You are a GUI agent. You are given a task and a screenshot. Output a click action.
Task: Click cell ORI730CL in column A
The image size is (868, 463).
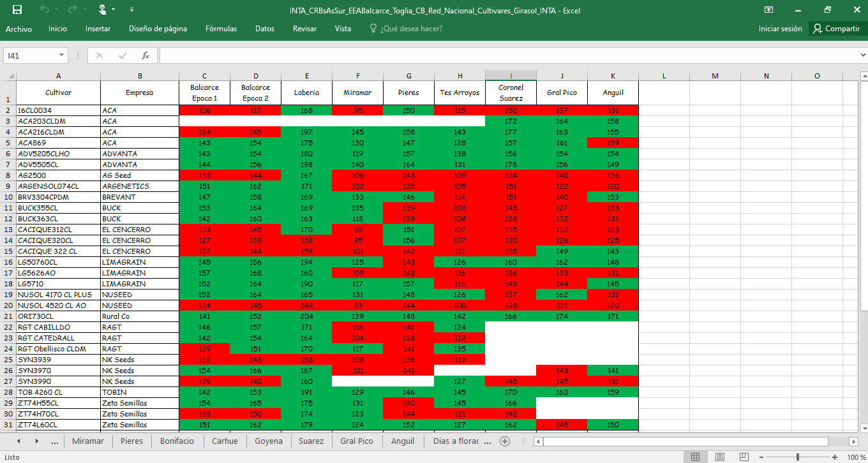[58, 316]
